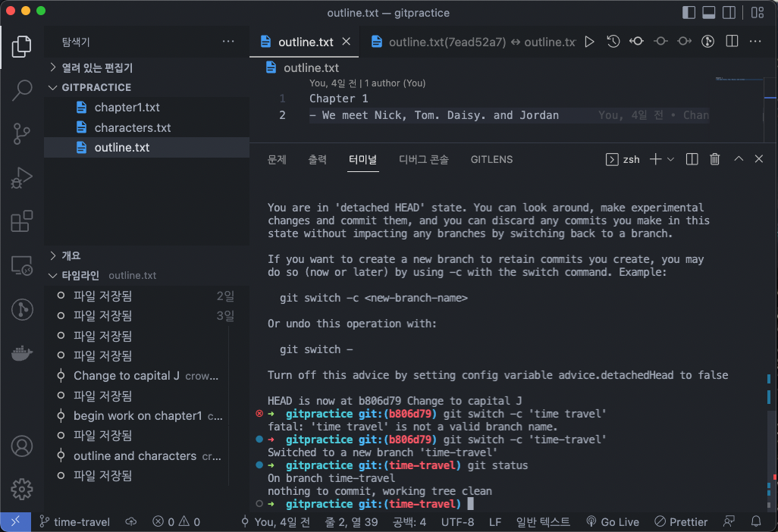Open the new terminal profile dropdown arrow
778x532 pixels.
(671, 159)
